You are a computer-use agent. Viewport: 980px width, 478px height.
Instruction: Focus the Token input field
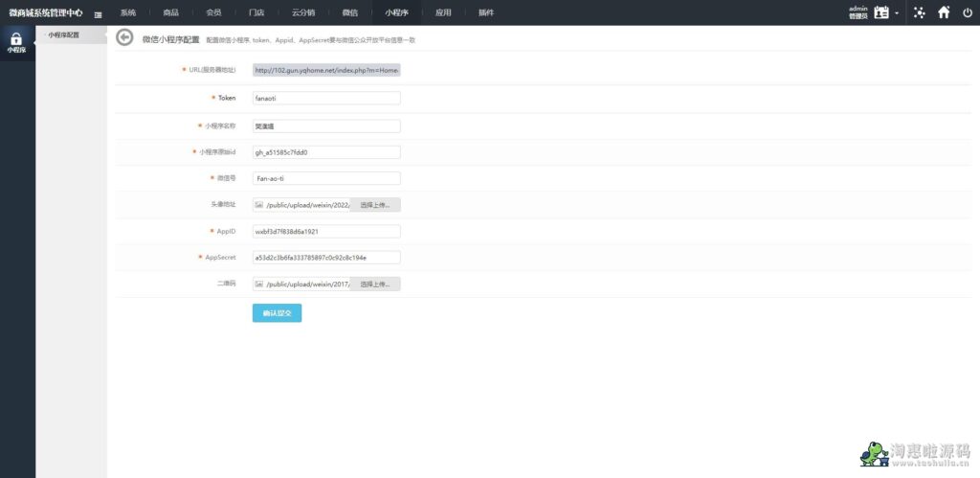coord(326,99)
